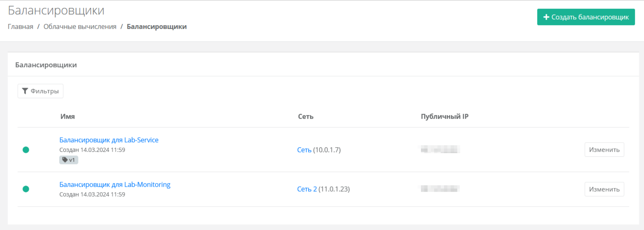This screenshot has height=230, width=644.
Task: Follow the Сеть 2 network link
Action: 307,189
